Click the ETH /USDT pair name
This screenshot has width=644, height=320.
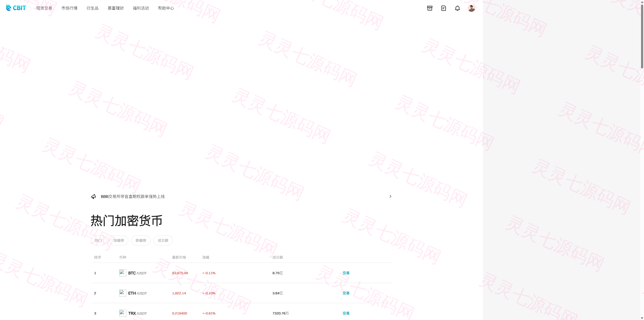[137, 293]
